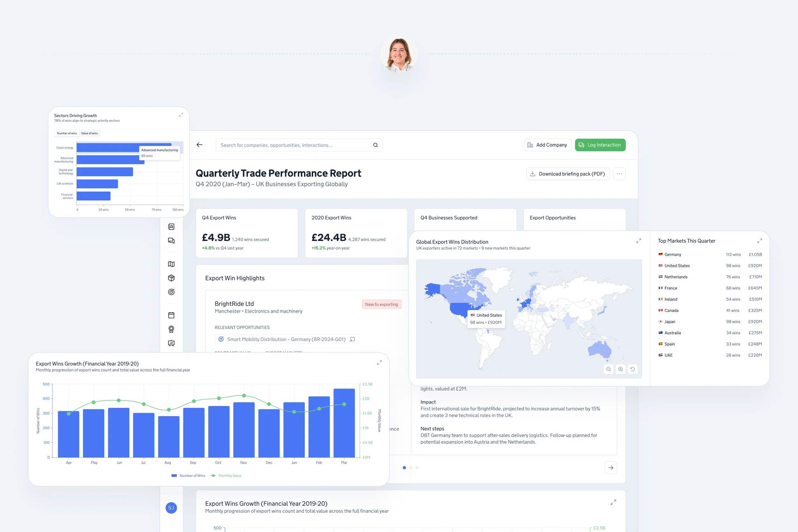Open the Smart Mobility Distribution Germany opportunity
The width and height of the screenshot is (798, 532).
pos(287,339)
